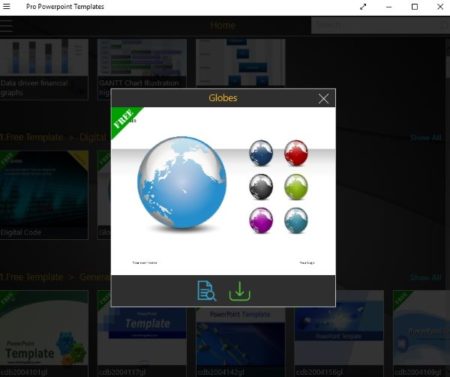Select the green globe icon

(296, 187)
